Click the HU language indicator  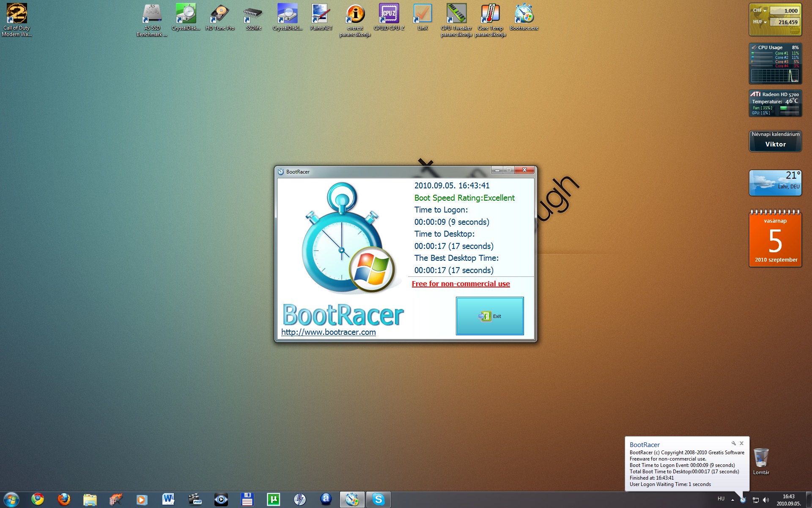pyautogui.click(x=721, y=499)
